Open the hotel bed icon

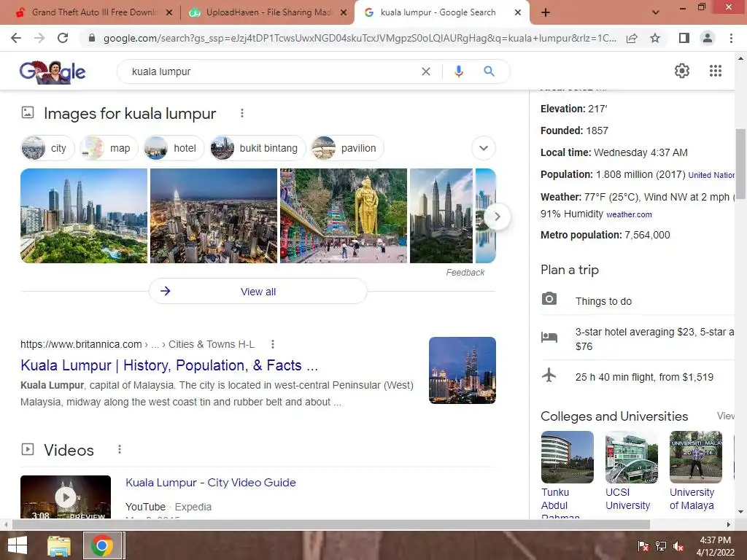pyautogui.click(x=549, y=337)
